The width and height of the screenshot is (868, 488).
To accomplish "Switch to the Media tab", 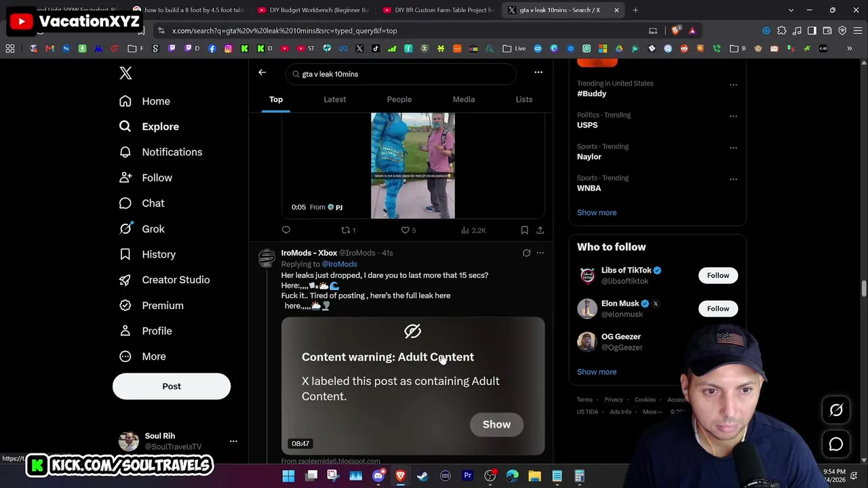I will [x=464, y=100].
